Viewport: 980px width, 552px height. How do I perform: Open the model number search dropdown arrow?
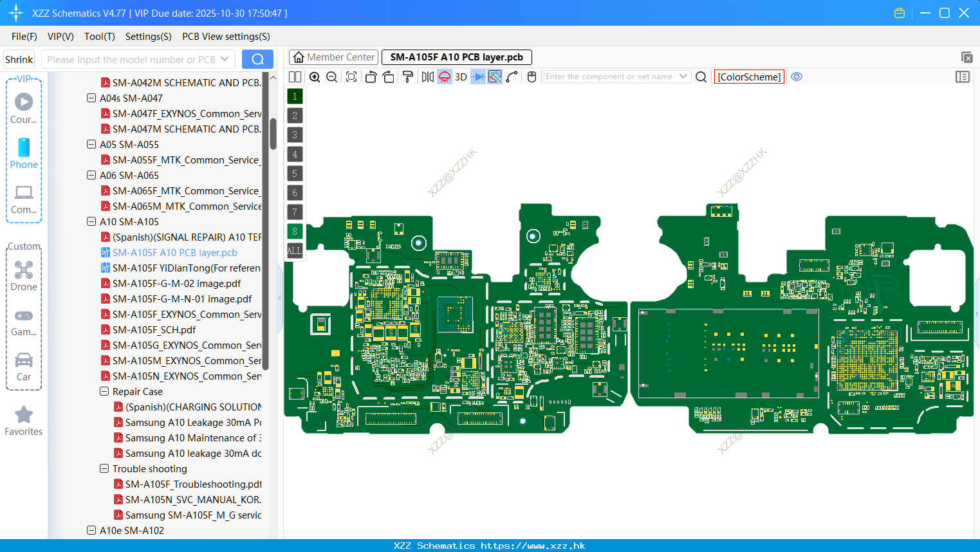(x=225, y=59)
